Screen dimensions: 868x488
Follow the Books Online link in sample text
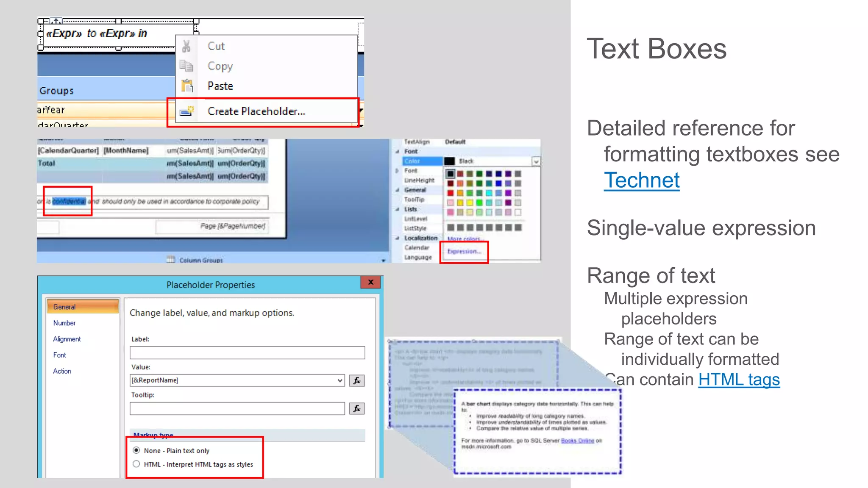tap(577, 441)
